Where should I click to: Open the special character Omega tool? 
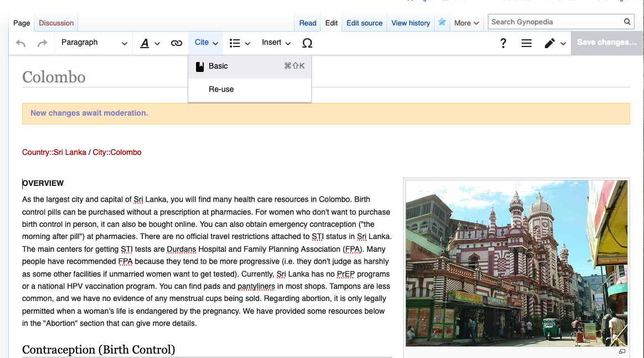click(x=307, y=43)
